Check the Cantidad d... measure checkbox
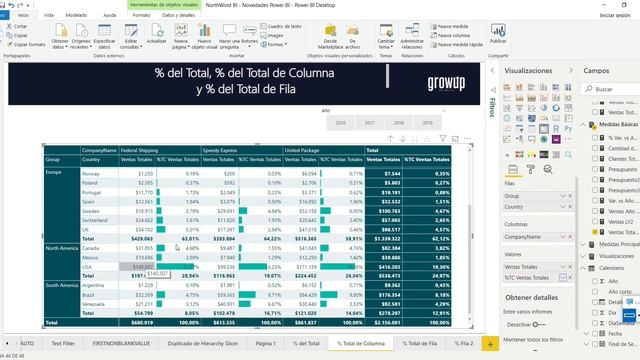640x360 pixels. pos(595,149)
